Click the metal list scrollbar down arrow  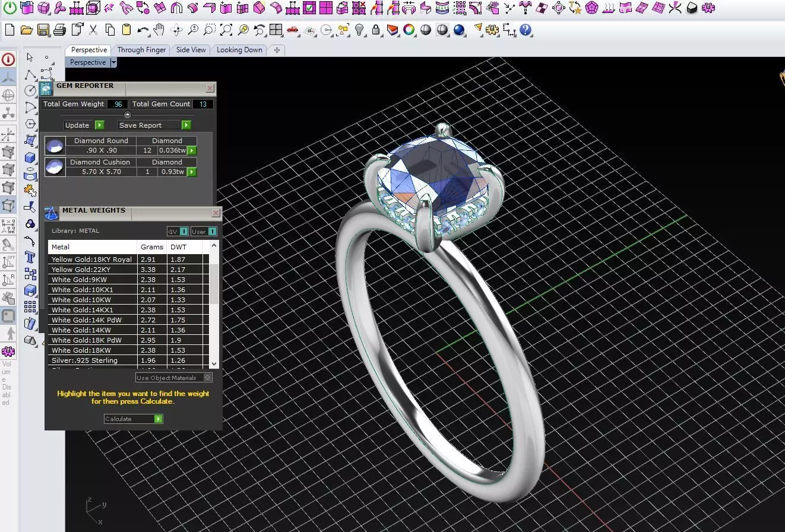pyautogui.click(x=214, y=363)
